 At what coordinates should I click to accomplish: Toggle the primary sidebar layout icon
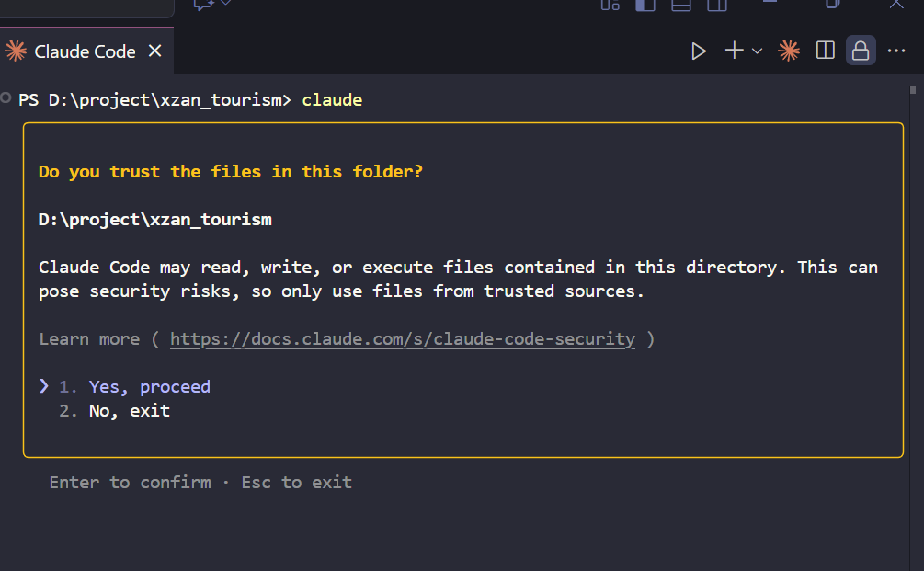pos(645,6)
